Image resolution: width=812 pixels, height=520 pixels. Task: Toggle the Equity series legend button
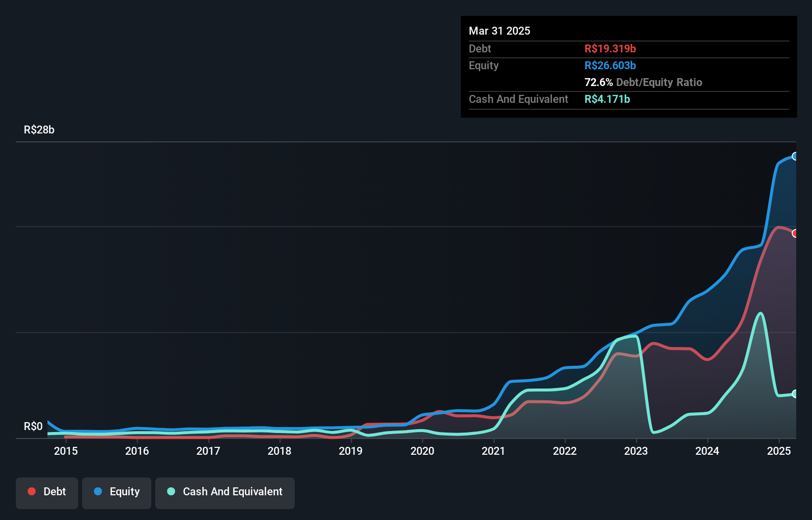click(x=117, y=493)
